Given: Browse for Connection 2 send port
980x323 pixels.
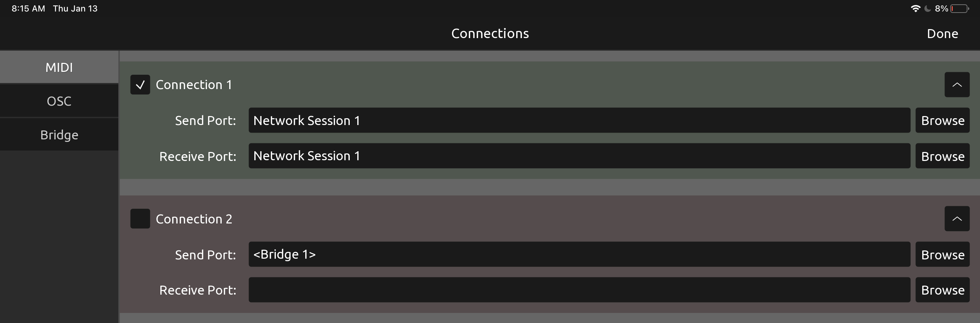Looking at the screenshot, I should point(942,254).
